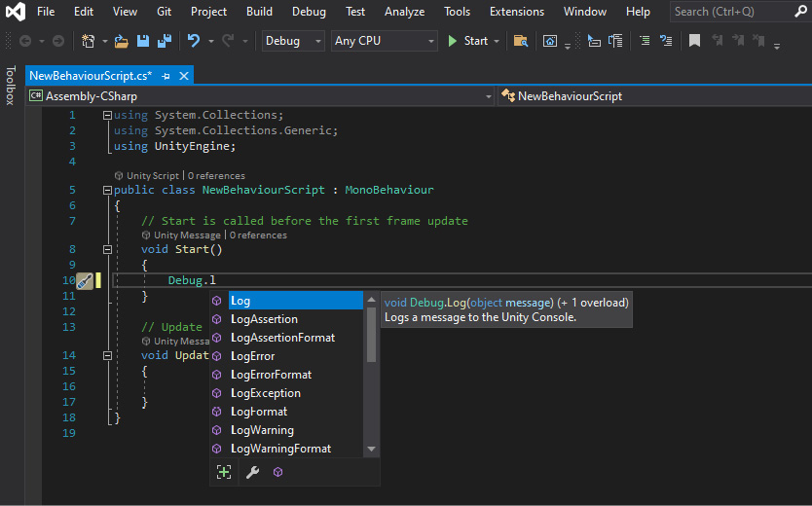Open the Toolbox side panel

coord(11,86)
